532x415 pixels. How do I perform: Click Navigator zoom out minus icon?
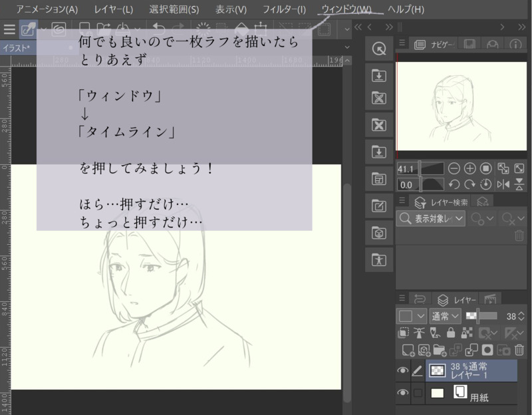click(x=454, y=168)
